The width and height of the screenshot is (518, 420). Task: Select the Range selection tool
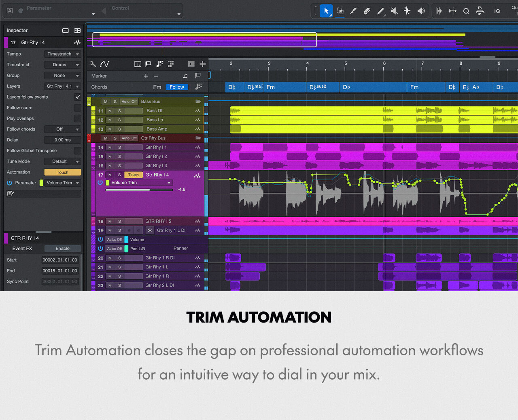pyautogui.click(x=340, y=11)
